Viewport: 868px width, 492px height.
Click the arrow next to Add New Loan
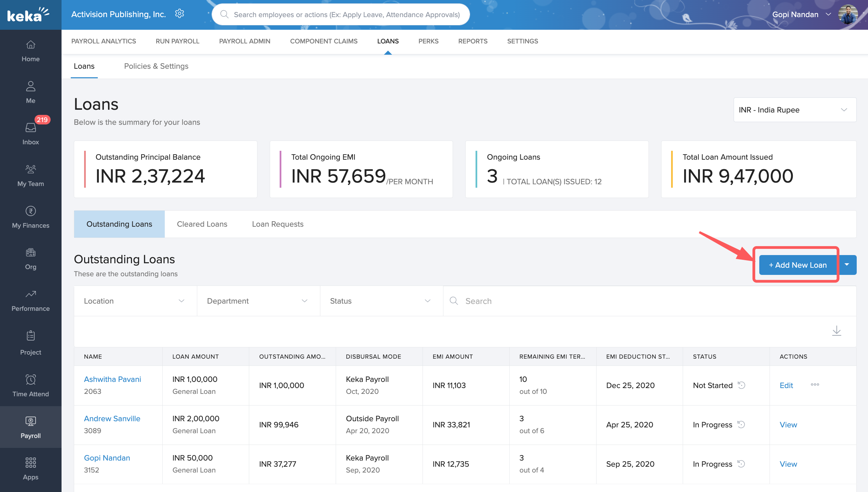coord(846,265)
